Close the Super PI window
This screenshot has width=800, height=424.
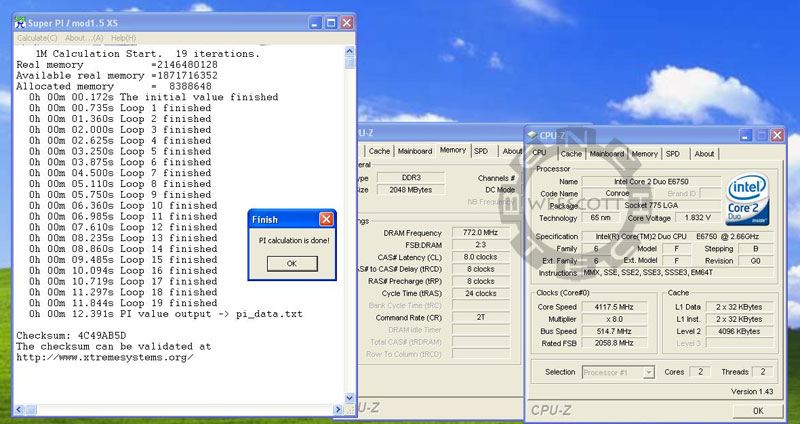(347, 22)
